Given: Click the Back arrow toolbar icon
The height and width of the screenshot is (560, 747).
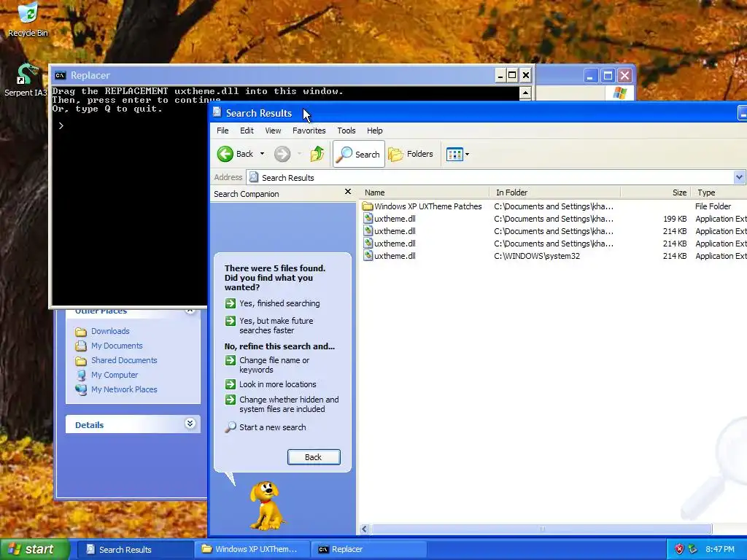Looking at the screenshot, I should click(225, 154).
